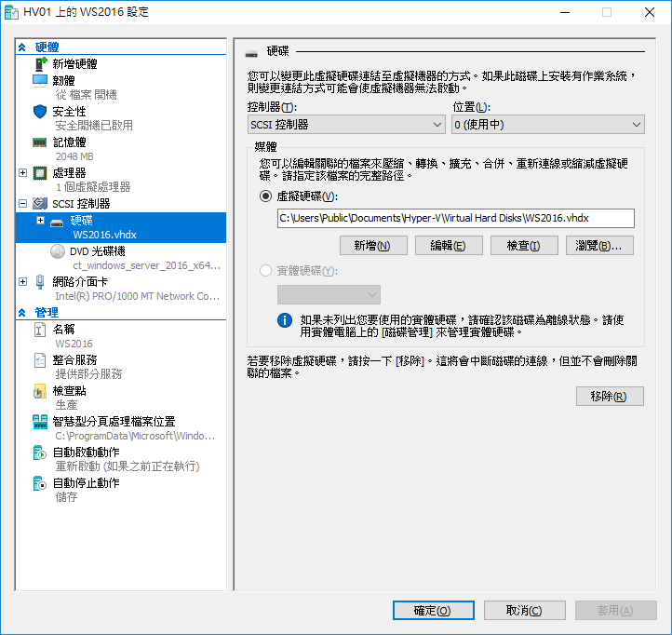672x635 pixels.
Task: Select the WS2016 name value text
Action: pyautogui.click(x=74, y=344)
